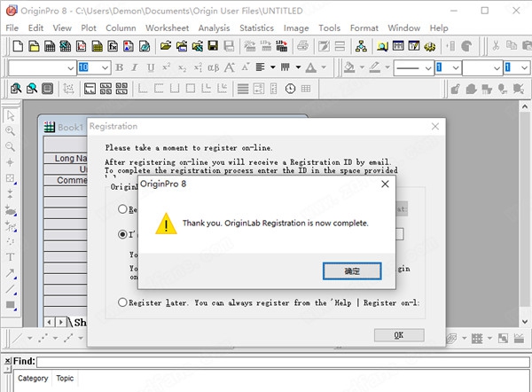
Task: Click the Print icon
Action: (x=302, y=46)
